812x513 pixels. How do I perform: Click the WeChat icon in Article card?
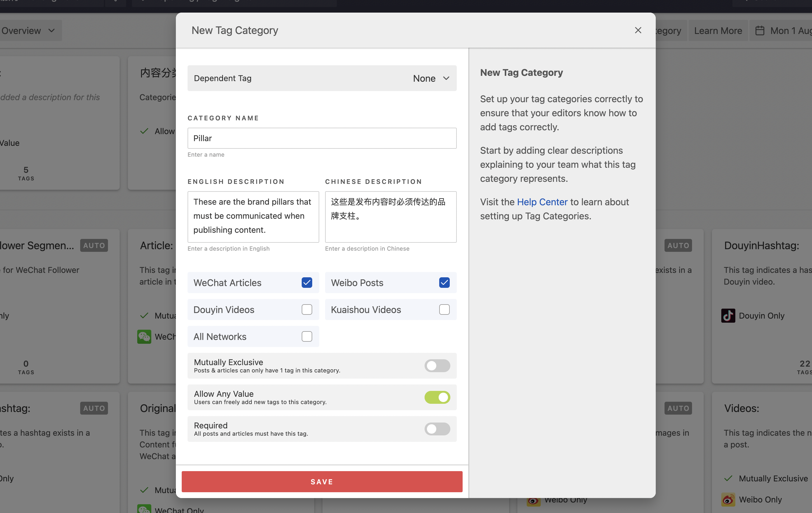[x=144, y=337]
